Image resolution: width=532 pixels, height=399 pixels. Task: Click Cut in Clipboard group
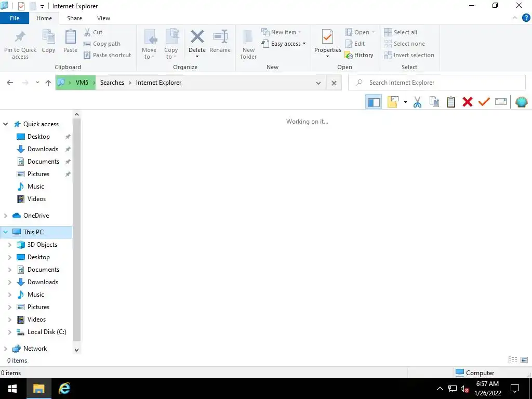(x=94, y=32)
